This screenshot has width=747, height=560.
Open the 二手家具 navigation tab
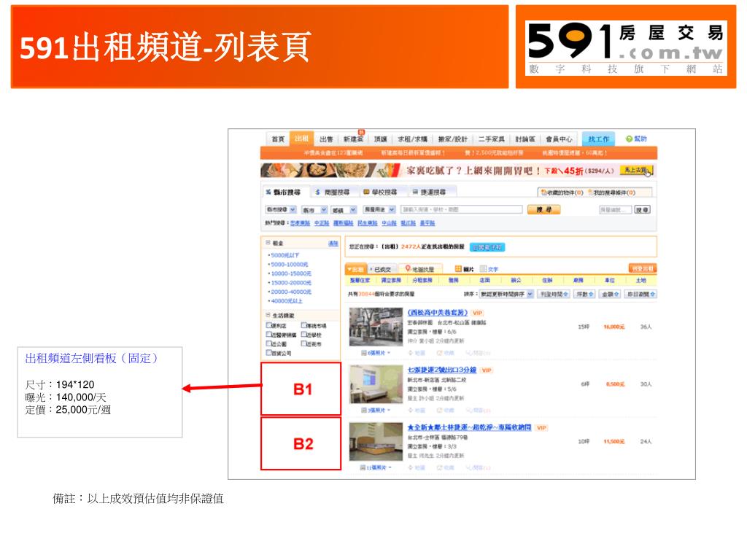point(491,139)
